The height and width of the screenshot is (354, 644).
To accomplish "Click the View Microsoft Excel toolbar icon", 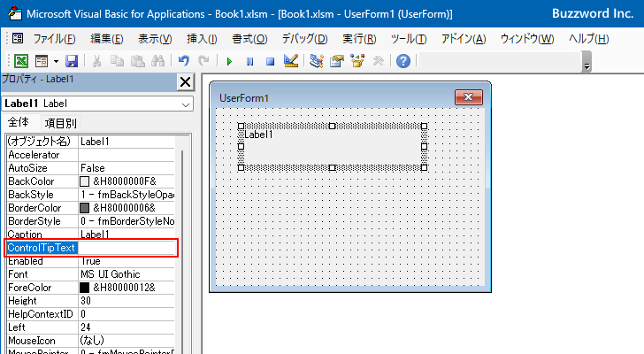I will click(21, 61).
